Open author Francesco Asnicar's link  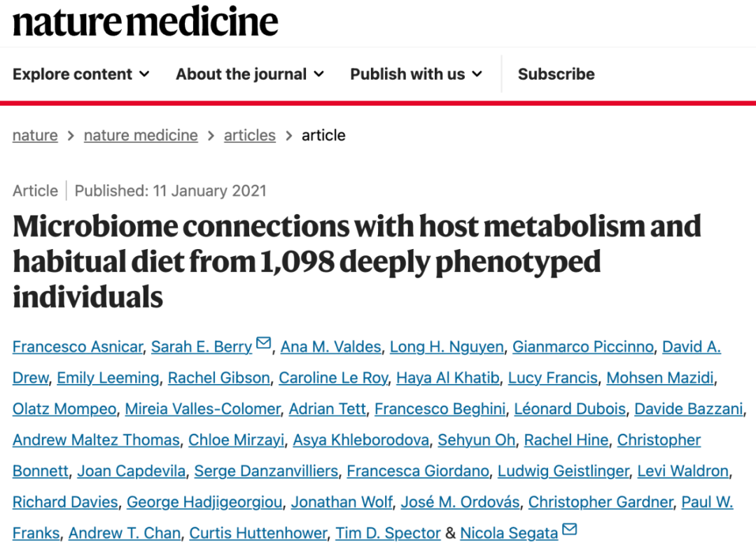[78, 347]
